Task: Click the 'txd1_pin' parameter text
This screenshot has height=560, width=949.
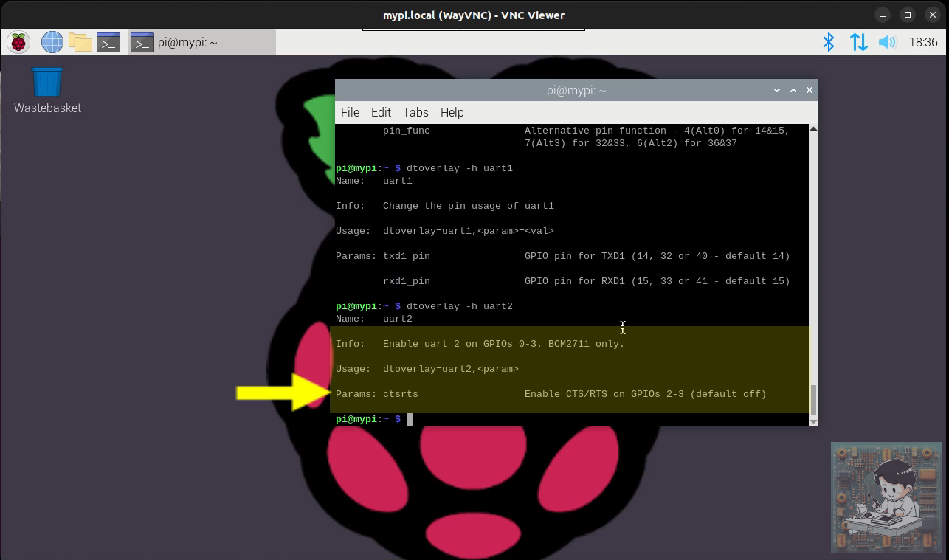Action: pos(407,256)
